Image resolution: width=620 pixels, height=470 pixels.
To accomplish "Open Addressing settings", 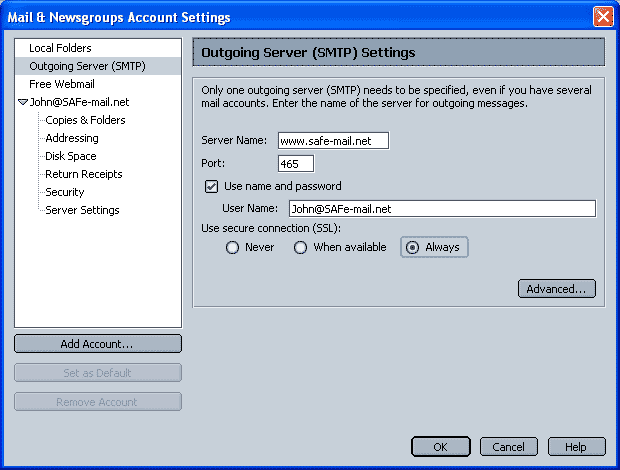I will (x=72, y=138).
